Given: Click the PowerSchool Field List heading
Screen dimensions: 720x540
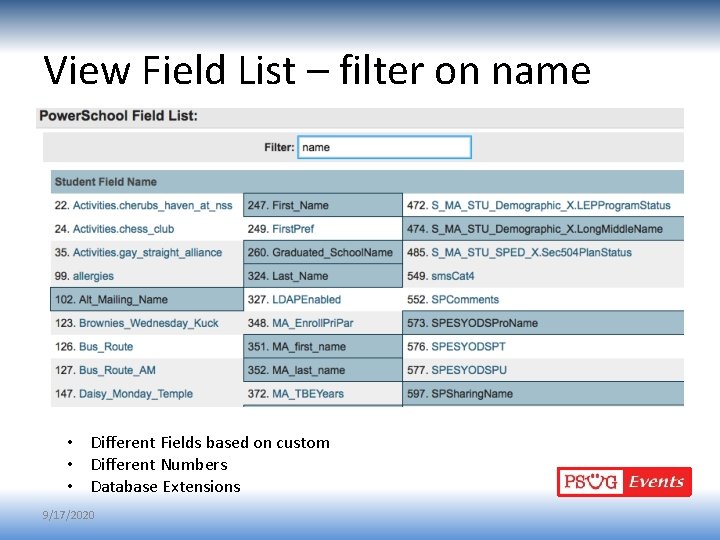Looking at the screenshot, I should [x=118, y=116].
